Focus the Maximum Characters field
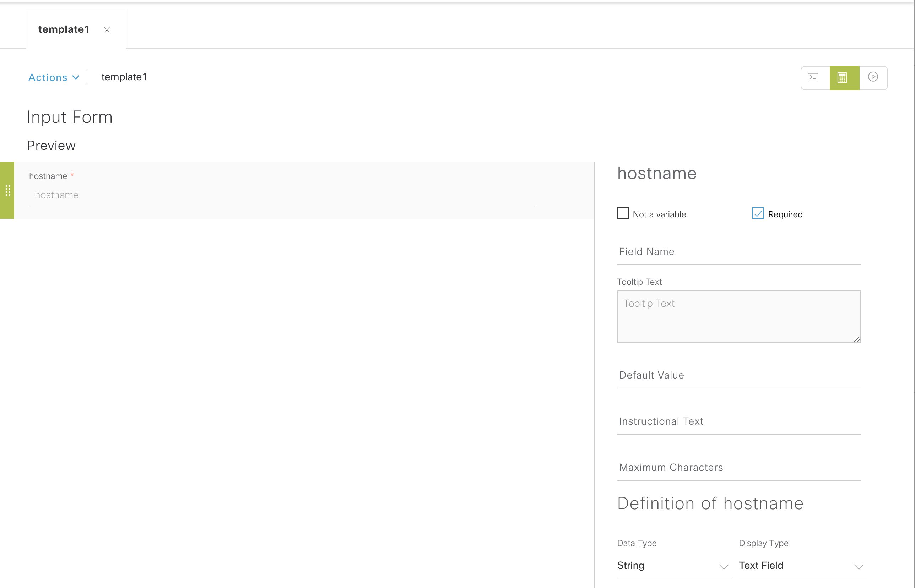 click(x=738, y=468)
